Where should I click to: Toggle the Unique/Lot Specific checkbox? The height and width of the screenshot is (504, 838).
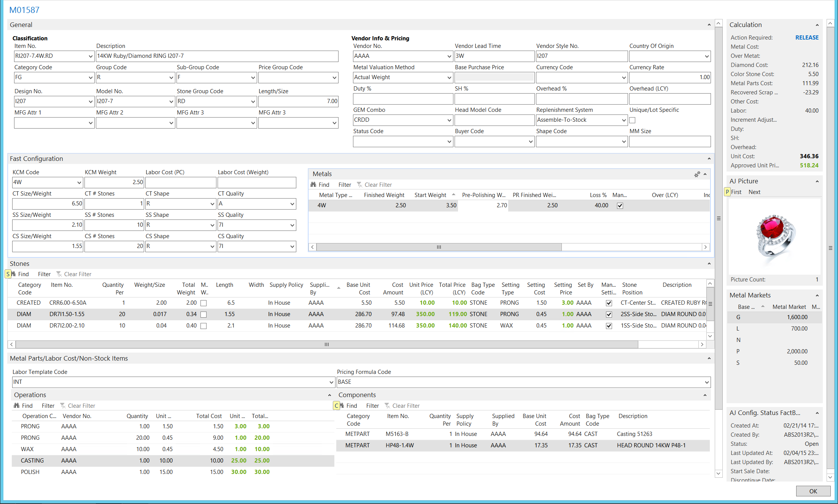click(x=632, y=120)
